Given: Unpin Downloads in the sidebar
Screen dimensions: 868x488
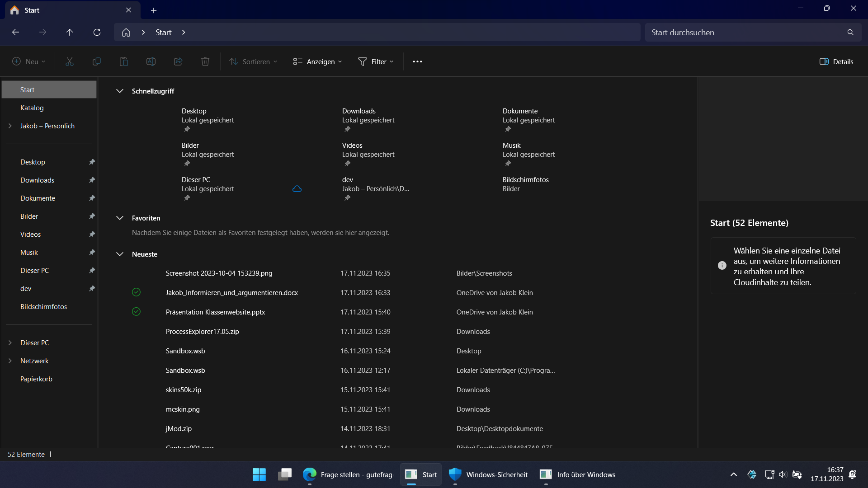Looking at the screenshot, I should [92, 180].
